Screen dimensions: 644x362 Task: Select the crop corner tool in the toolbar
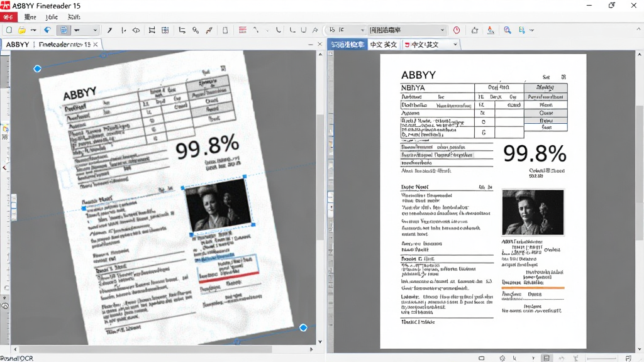[x=182, y=30]
